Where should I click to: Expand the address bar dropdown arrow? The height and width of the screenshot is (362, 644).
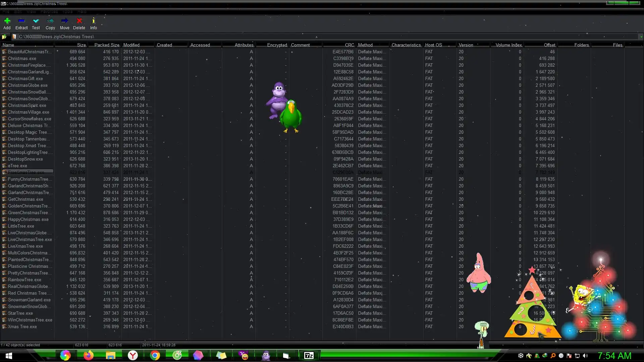point(641,37)
